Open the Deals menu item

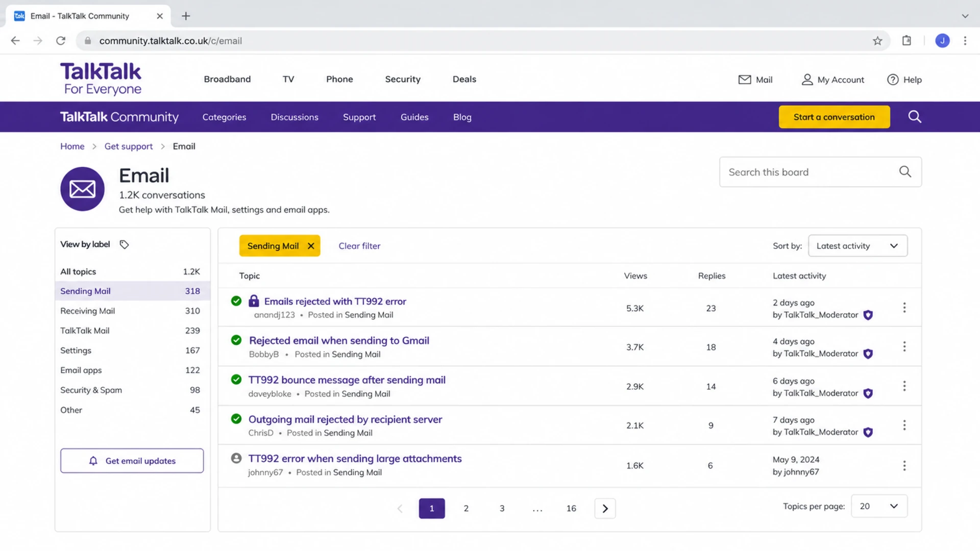(464, 79)
